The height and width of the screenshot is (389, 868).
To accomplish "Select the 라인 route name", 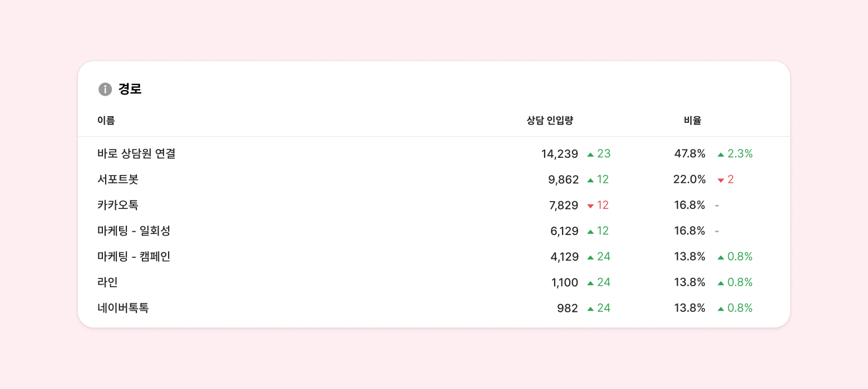I will tap(107, 282).
